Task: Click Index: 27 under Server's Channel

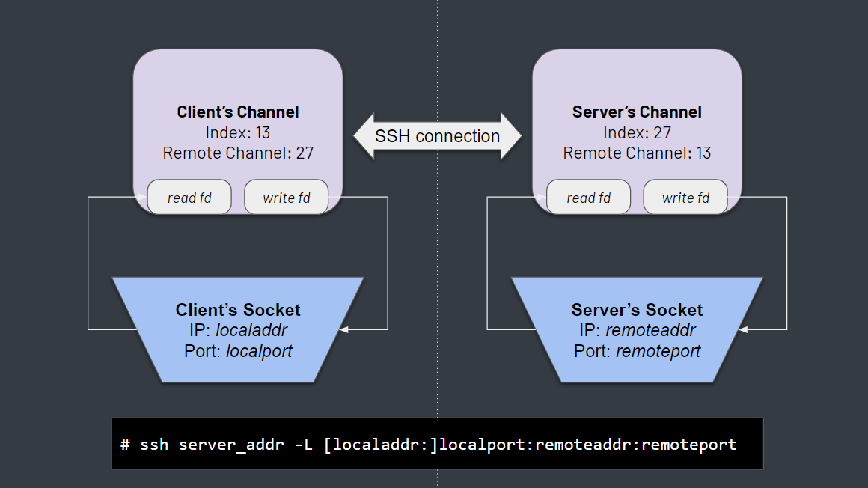Action: click(x=636, y=132)
